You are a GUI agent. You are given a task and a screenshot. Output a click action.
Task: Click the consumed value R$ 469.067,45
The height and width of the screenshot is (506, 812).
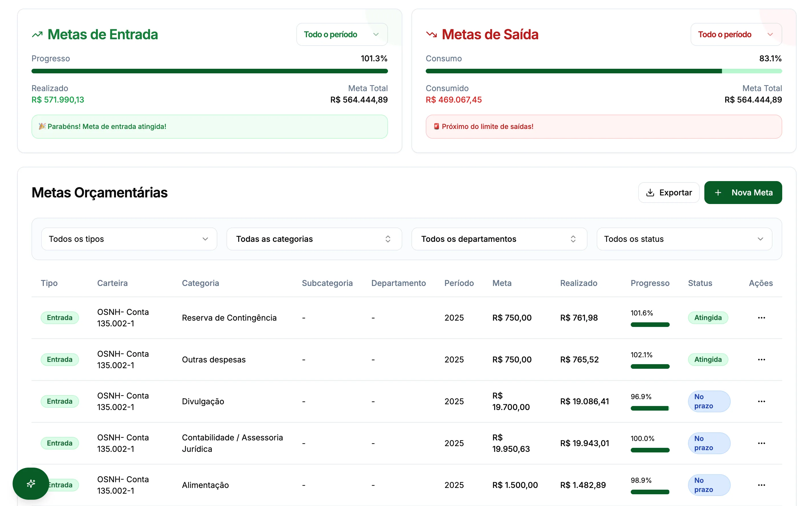(454, 100)
